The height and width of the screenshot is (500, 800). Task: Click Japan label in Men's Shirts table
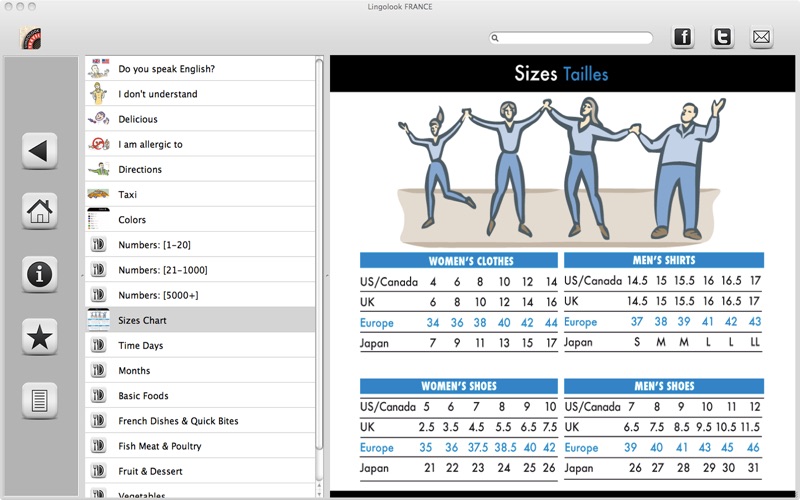pos(579,342)
